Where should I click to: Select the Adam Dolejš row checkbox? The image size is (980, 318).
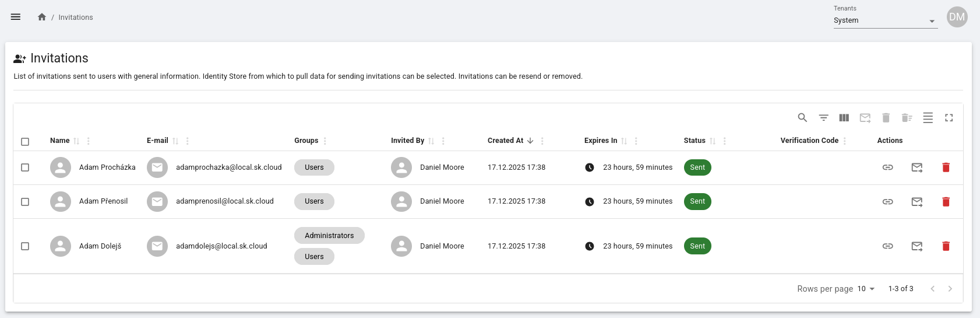[25, 246]
